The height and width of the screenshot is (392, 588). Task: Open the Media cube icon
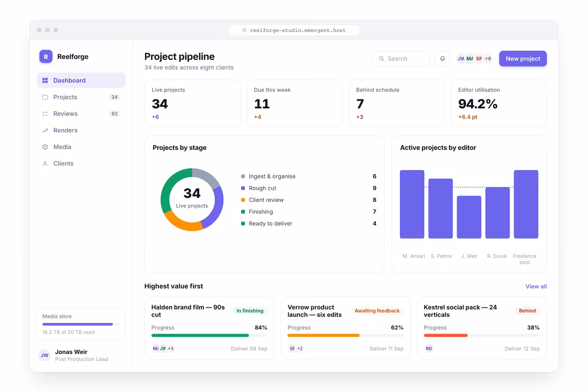45,147
